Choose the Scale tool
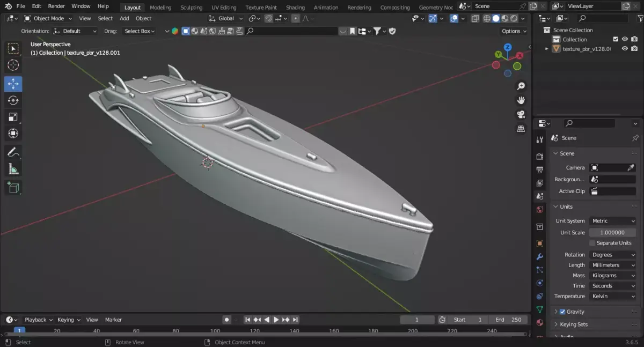The width and height of the screenshot is (644, 347). coord(13,117)
